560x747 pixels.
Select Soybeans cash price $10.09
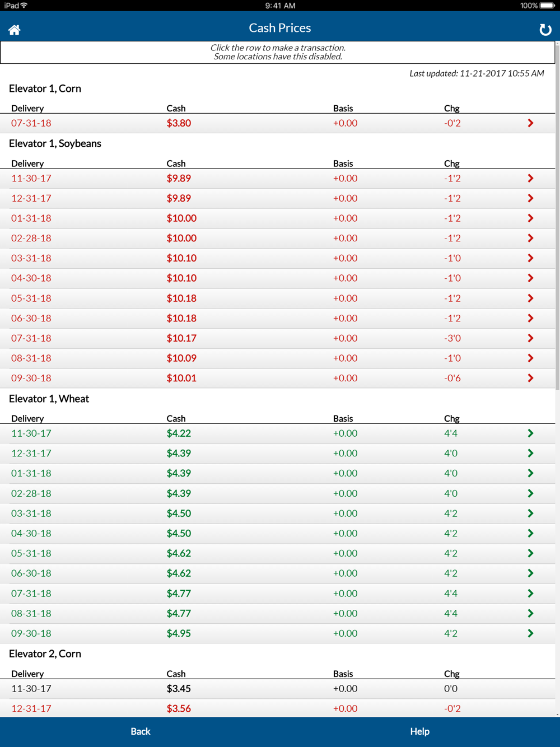click(x=181, y=358)
